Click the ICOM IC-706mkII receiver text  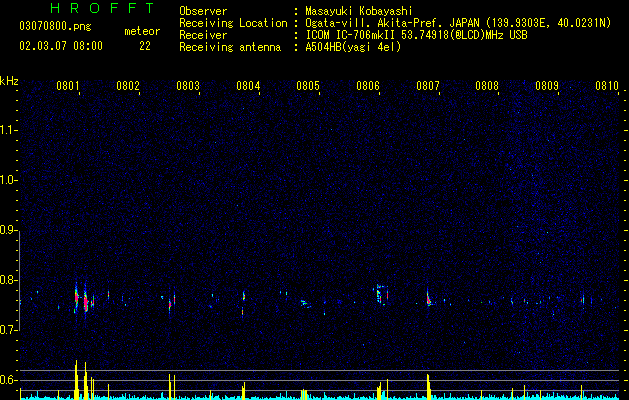click(x=416, y=35)
